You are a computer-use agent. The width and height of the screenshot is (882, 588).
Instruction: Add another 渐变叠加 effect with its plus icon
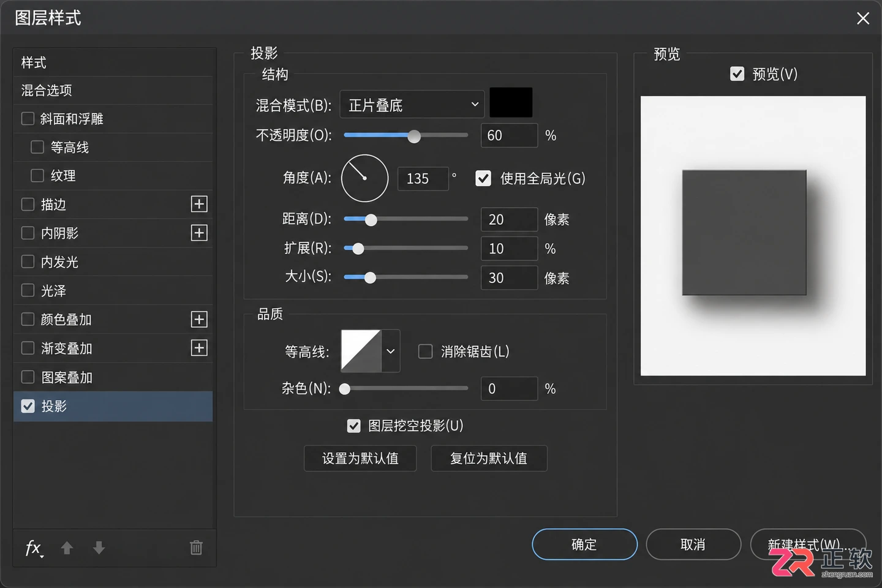click(x=199, y=348)
